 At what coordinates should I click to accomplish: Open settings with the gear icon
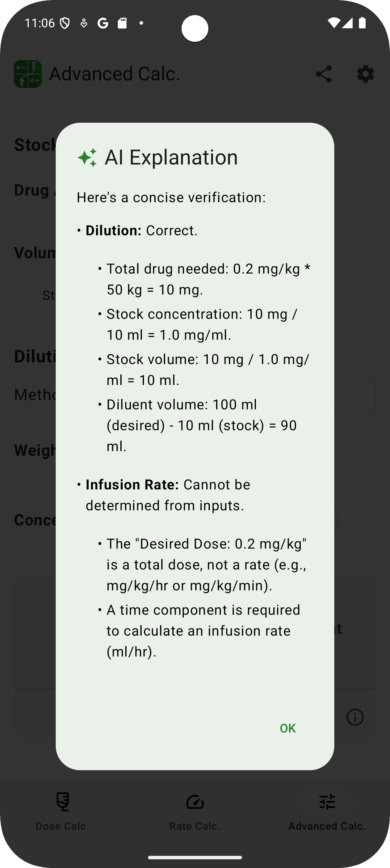pos(365,74)
